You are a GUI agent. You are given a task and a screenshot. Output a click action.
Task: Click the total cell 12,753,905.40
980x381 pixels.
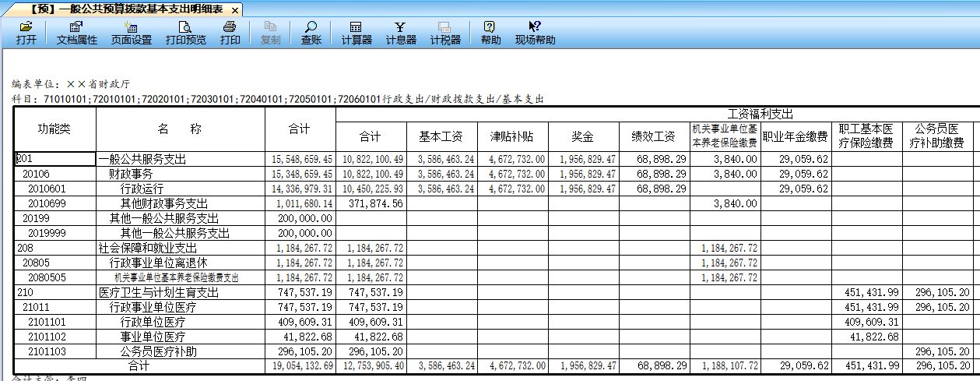373,365
